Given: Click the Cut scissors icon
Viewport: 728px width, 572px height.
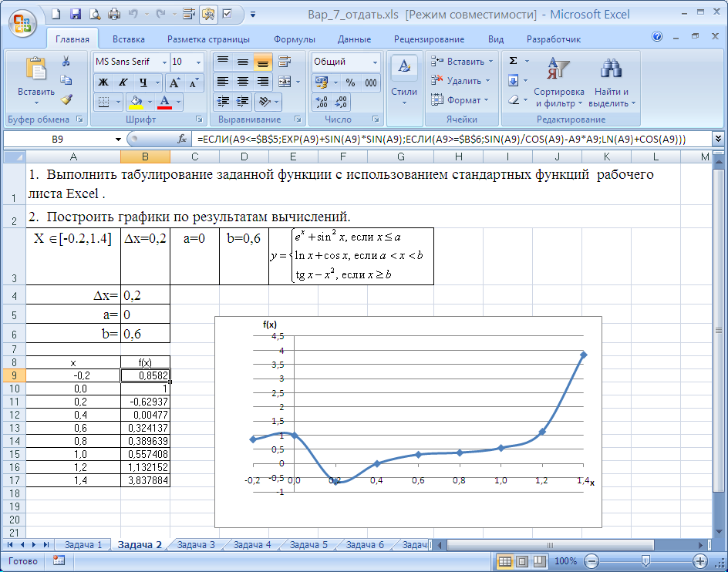Looking at the screenshot, I should pos(66,62).
